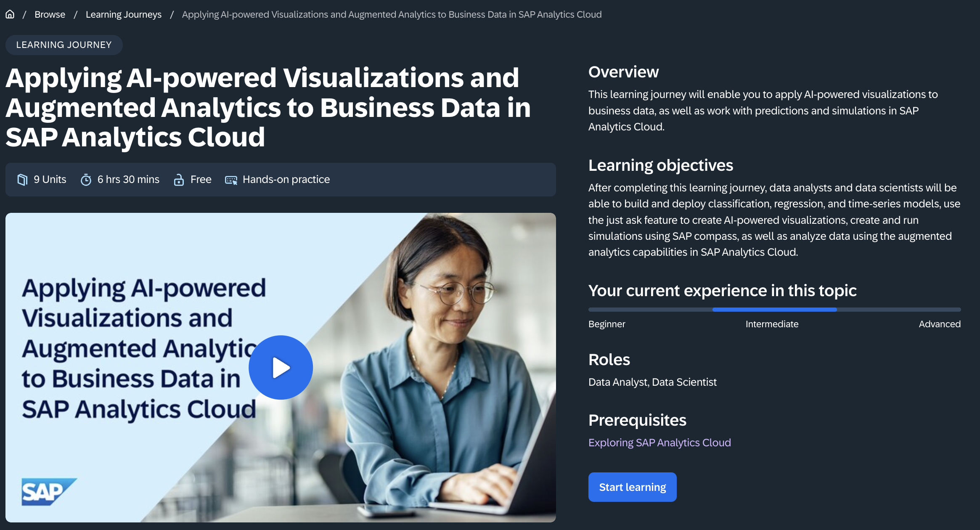The height and width of the screenshot is (530, 980).
Task: Click the Start learning button
Action: point(632,487)
